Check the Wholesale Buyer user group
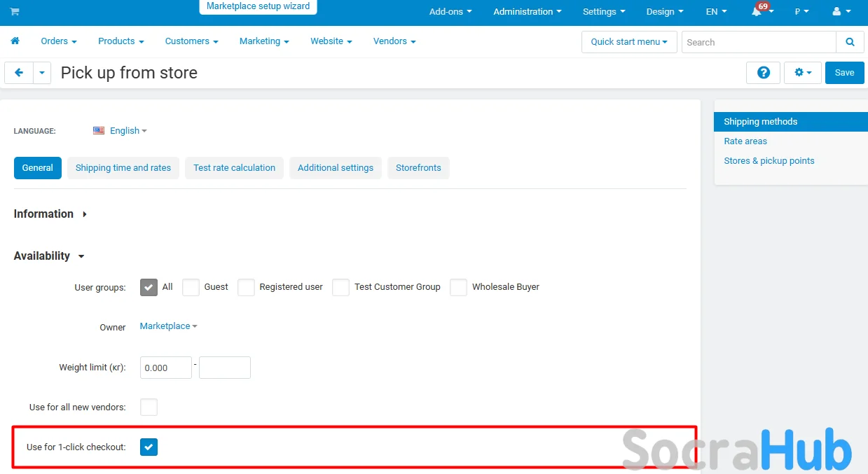The image size is (868, 474). [458, 287]
